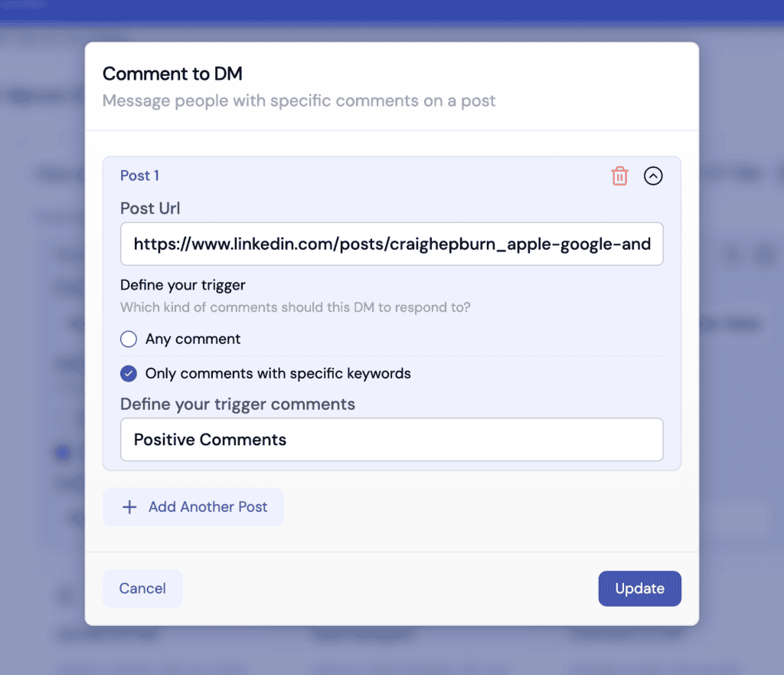Viewport: 784px width, 675px height.
Task: Click the 'Message people with specific comments' subtitle
Action: pos(299,101)
